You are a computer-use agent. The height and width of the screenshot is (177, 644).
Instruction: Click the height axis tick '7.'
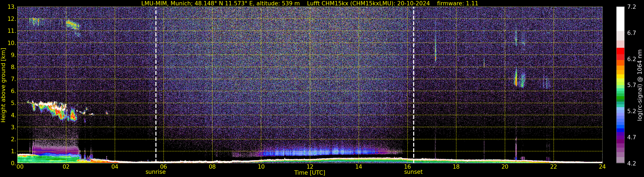tap(13, 79)
